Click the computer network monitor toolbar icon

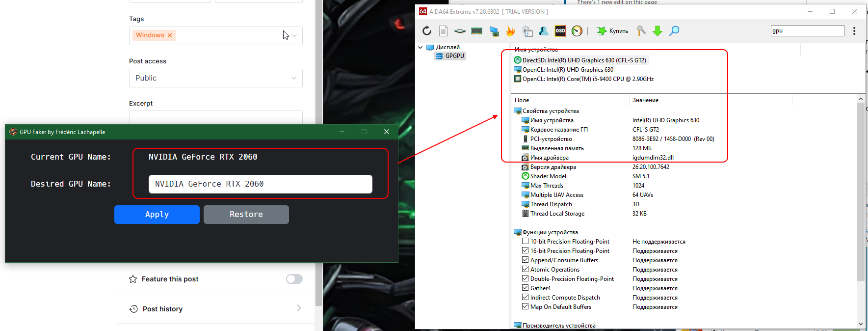pos(494,31)
